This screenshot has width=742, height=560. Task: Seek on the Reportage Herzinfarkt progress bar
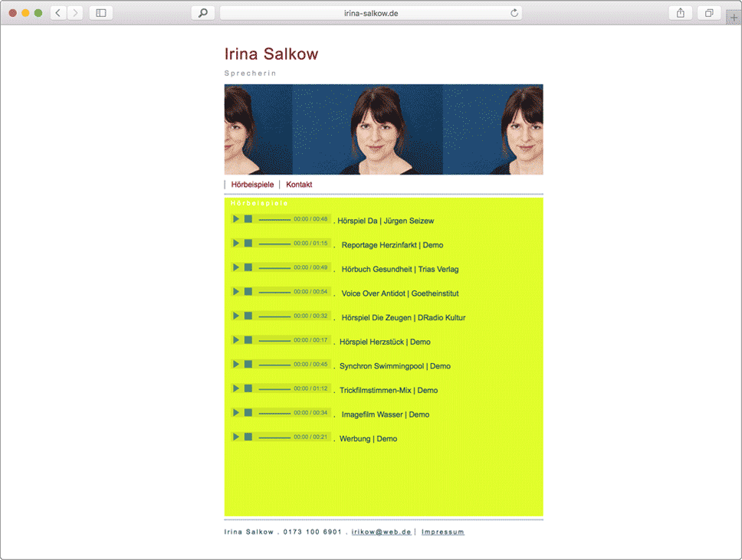(274, 244)
